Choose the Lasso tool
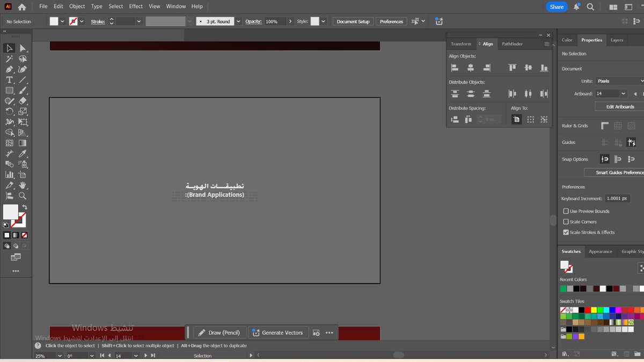This screenshot has height=362, width=644. point(23,59)
